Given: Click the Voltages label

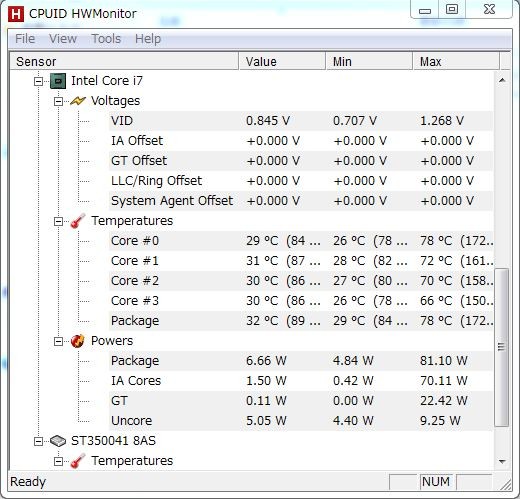Looking at the screenshot, I should (115, 101).
